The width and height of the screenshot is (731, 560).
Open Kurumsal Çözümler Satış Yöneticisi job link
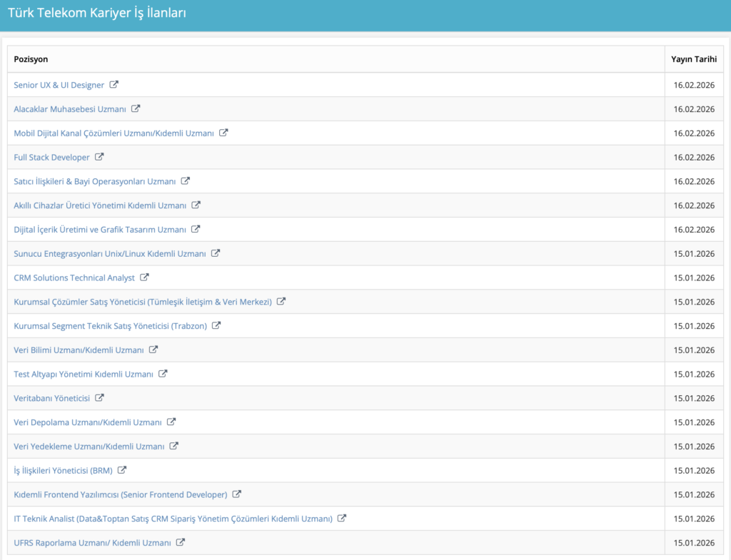tap(143, 302)
